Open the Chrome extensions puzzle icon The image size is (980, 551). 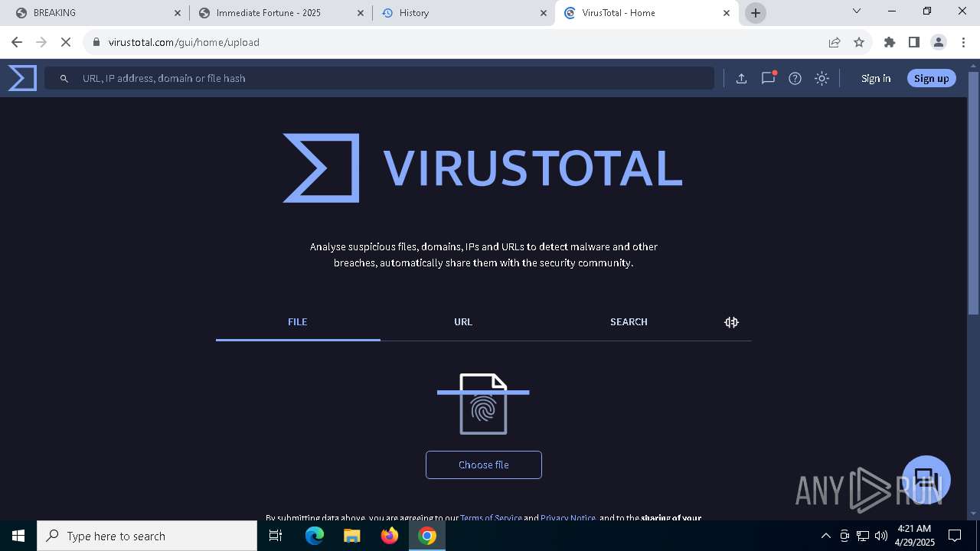pos(889,42)
